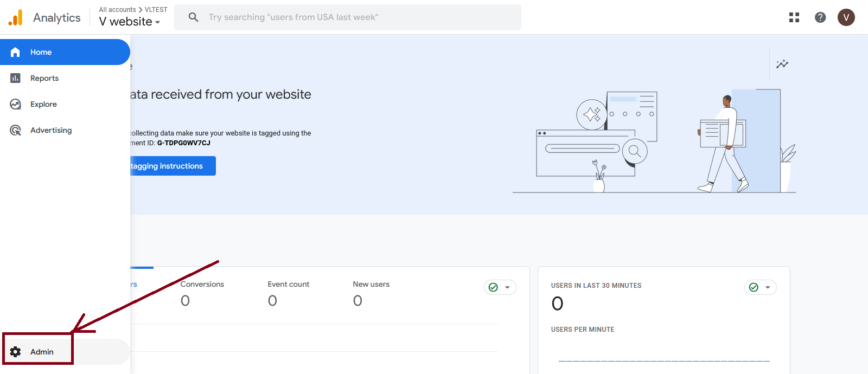Viewport: 868px width, 374px height.
Task: Open the account avatar V
Action: pos(846,17)
